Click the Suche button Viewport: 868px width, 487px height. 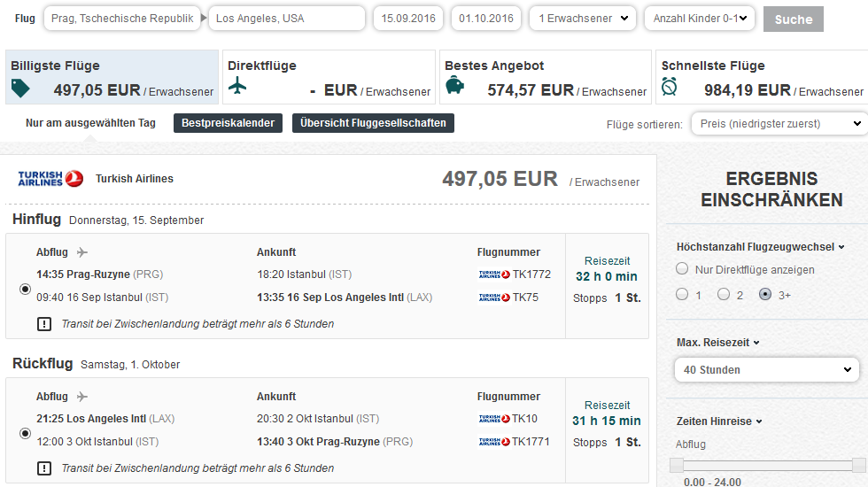coord(794,19)
